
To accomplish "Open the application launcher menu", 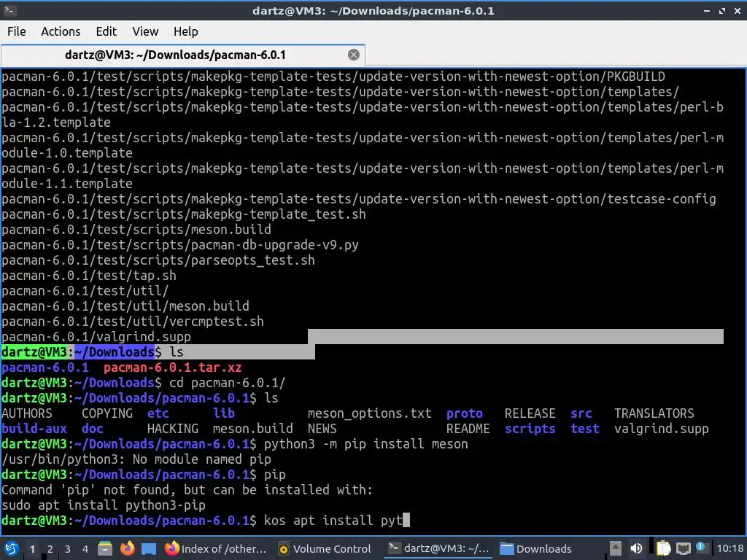I will click(x=11, y=548).
